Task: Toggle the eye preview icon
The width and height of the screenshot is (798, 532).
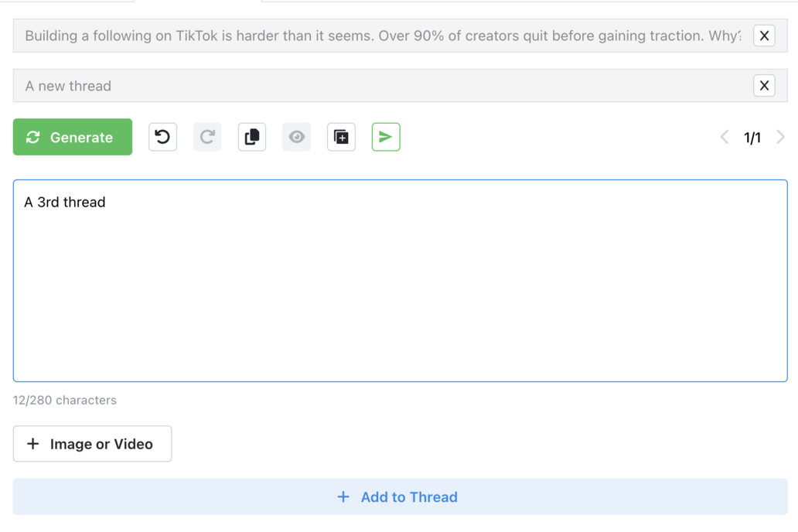Action: tap(297, 137)
